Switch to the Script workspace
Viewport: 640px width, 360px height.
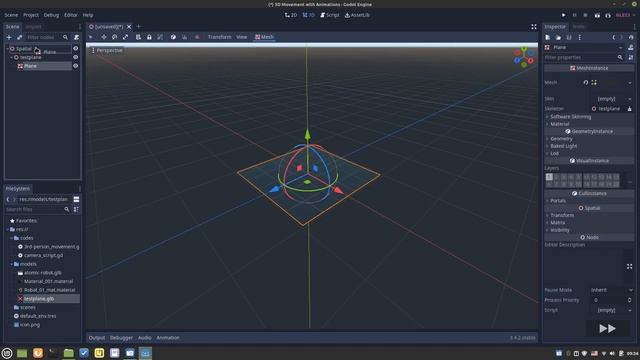329,15
